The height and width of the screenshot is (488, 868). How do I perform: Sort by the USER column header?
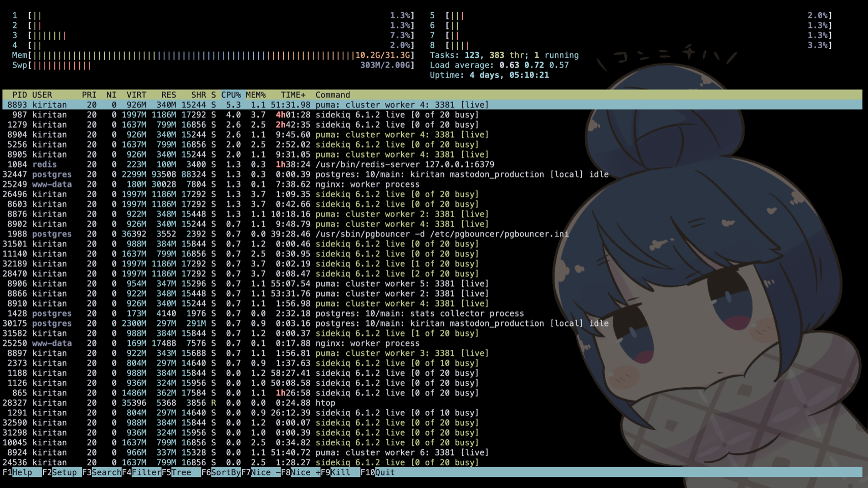point(42,95)
